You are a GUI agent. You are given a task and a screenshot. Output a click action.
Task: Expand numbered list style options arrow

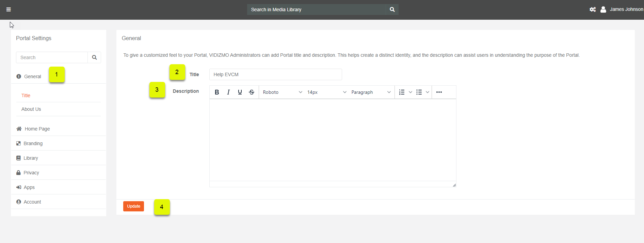click(410, 92)
